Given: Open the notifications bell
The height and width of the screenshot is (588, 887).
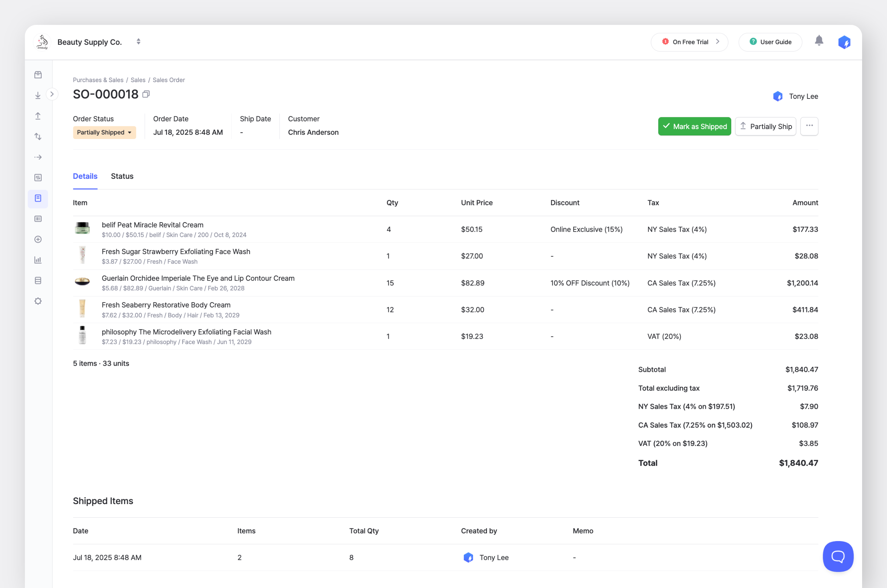Looking at the screenshot, I should pos(819,41).
